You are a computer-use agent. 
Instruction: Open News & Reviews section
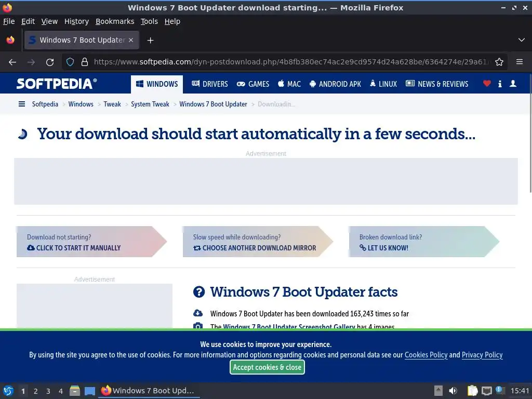pos(437,84)
